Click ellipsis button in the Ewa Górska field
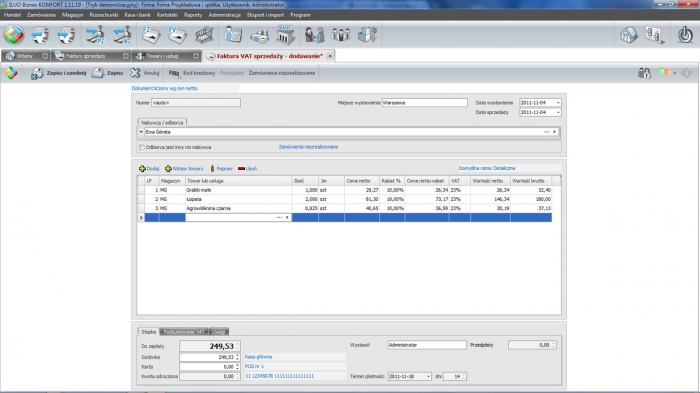The height and width of the screenshot is (393, 700). point(546,132)
